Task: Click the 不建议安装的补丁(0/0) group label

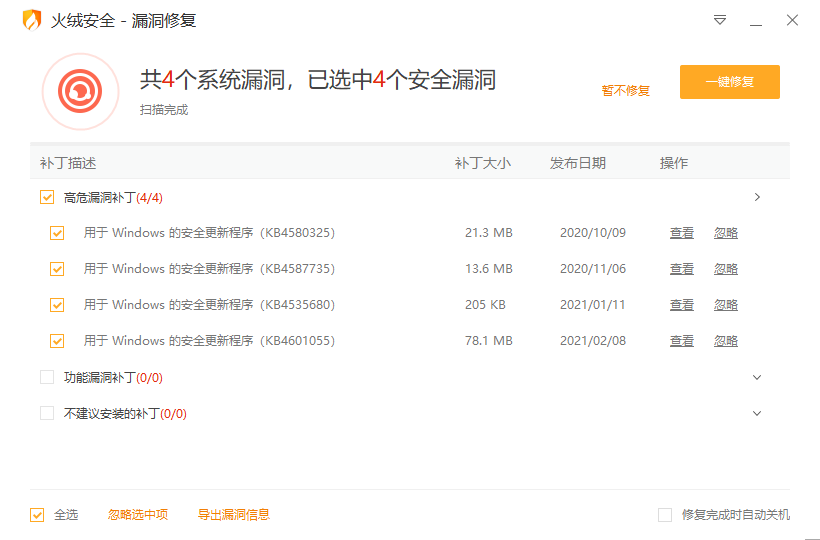Action: tap(125, 413)
